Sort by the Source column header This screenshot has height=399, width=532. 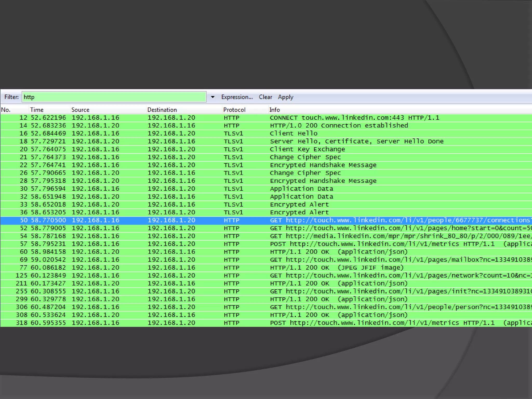[80, 110]
